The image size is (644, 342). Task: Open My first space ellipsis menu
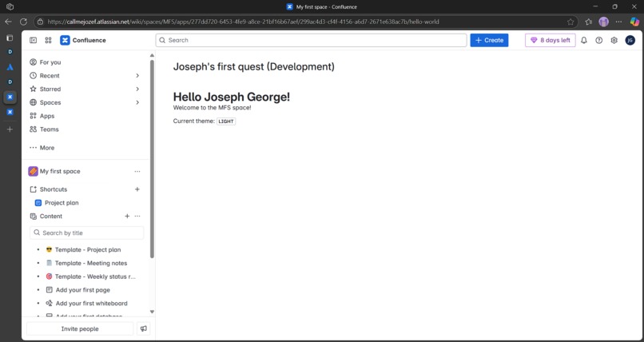137,172
